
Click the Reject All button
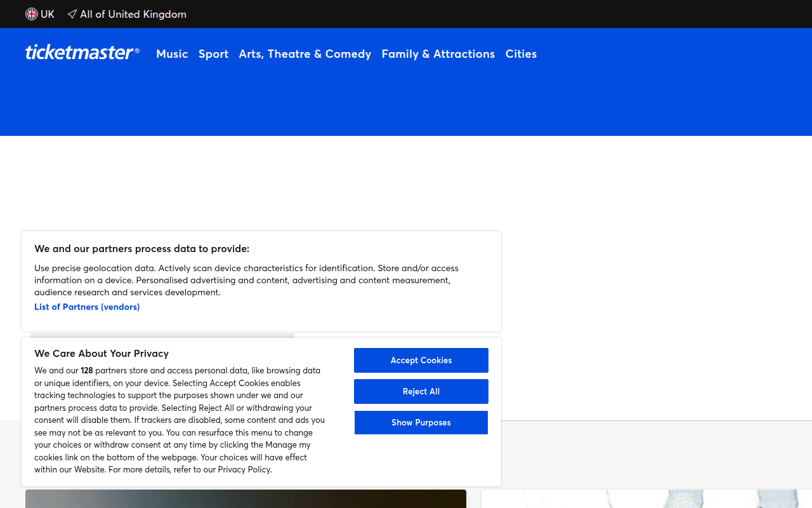click(x=421, y=391)
